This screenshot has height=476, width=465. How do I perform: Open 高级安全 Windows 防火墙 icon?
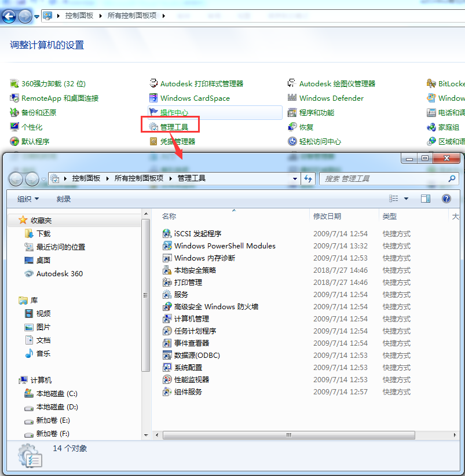coord(167,306)
